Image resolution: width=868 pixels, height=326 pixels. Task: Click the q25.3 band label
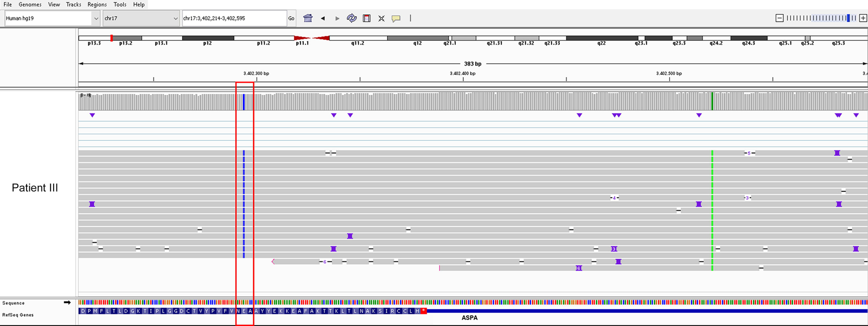point(839,43)
